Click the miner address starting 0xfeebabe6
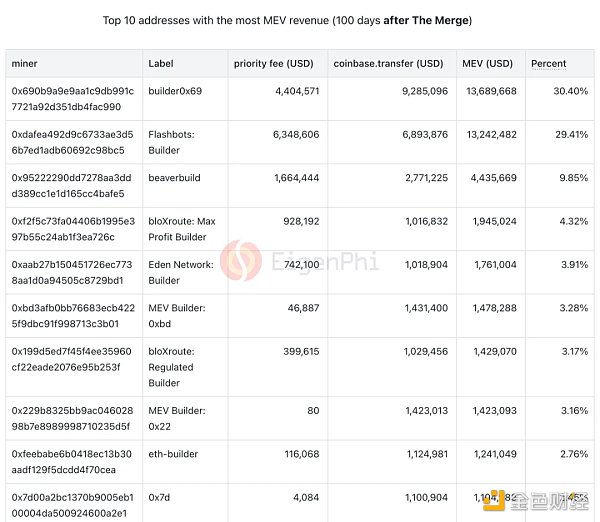The height and width of the screenshot is (522, 600). point(71,461)
